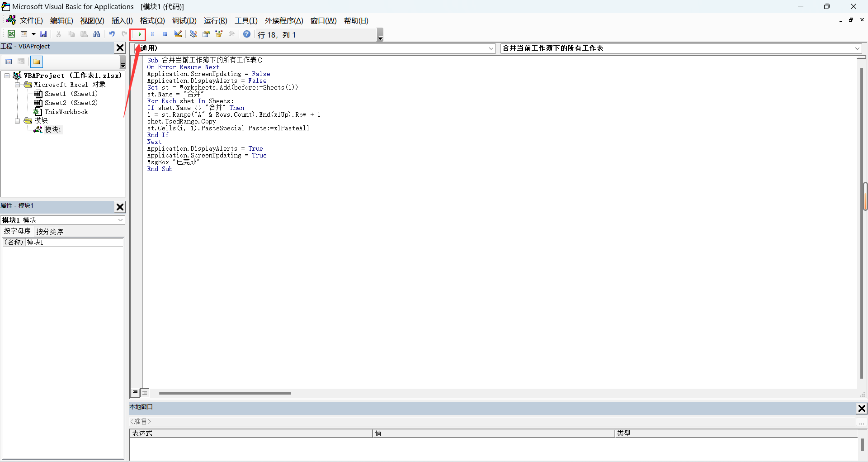
Task: Close the 属性 - 模块1 panel
Action: point(120,207)
